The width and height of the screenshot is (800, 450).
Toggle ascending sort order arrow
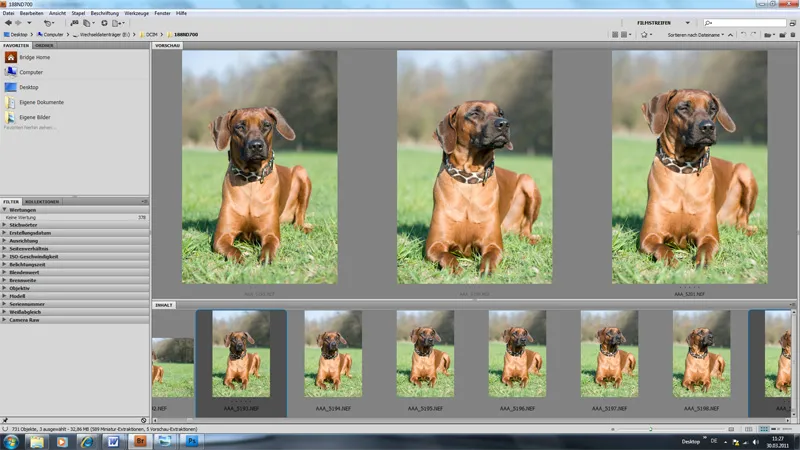click(x=731, y=35)
